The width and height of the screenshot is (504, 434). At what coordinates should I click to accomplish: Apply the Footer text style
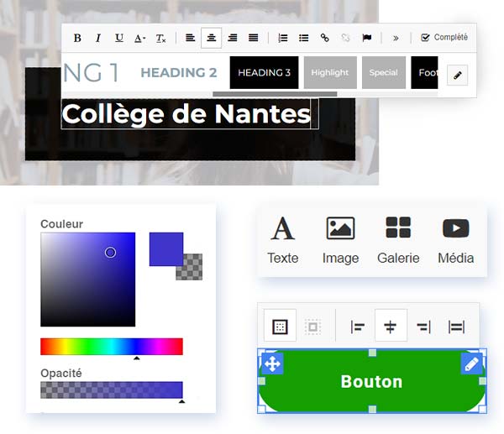[x=424, y=72]
